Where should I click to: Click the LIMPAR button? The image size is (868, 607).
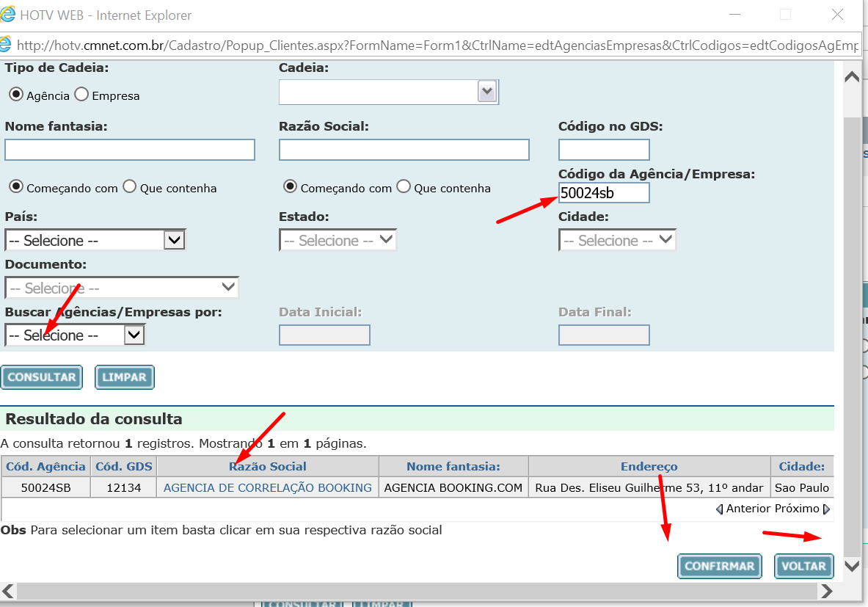(125, 377)
